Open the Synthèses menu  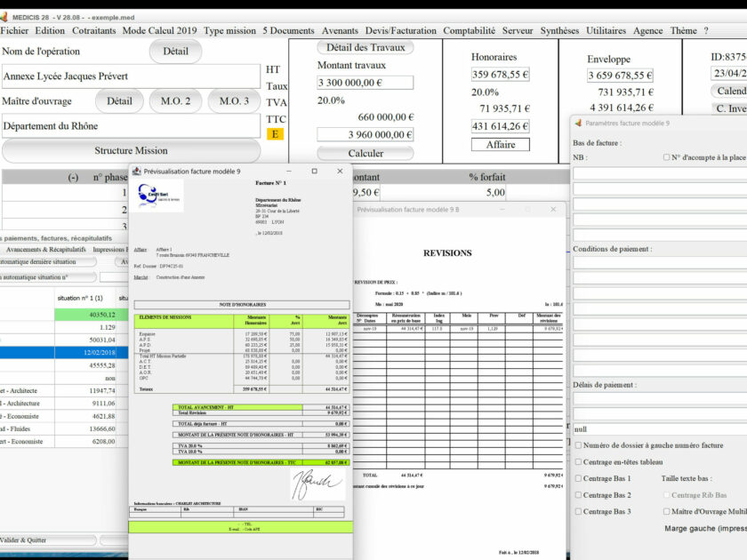click(559, 30)
